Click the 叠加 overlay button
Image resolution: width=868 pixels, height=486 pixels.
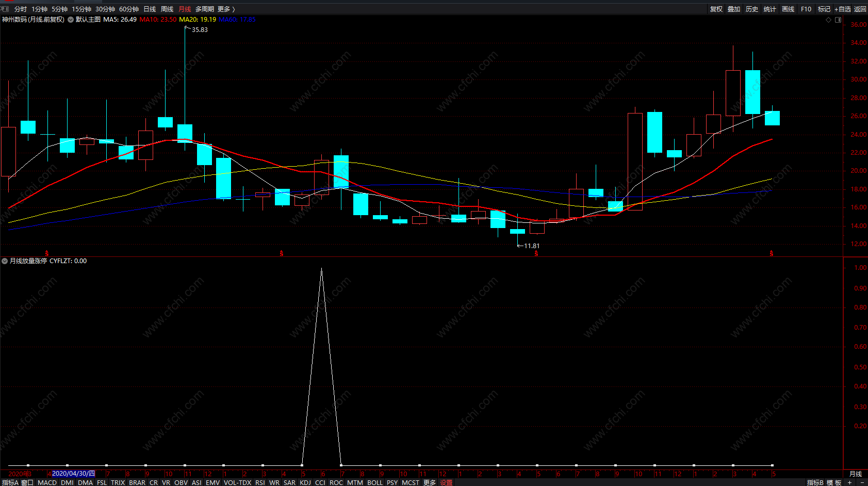tap(734, 9)
